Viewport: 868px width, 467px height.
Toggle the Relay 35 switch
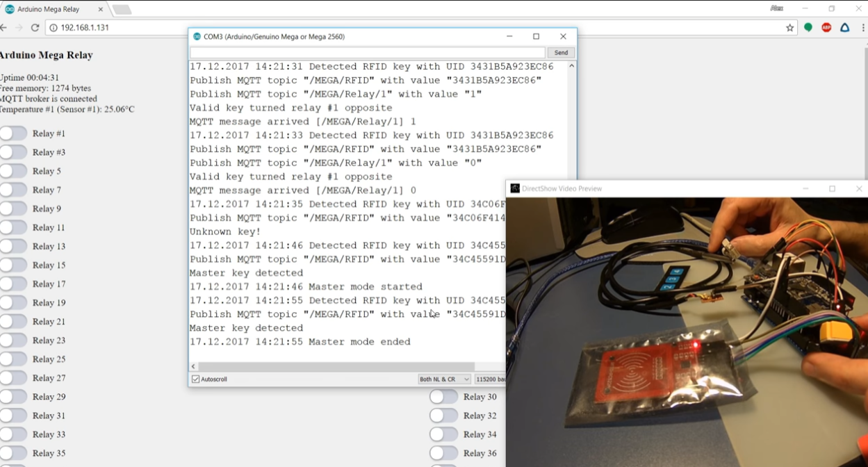pyautogui.click(x=13, y=452)
